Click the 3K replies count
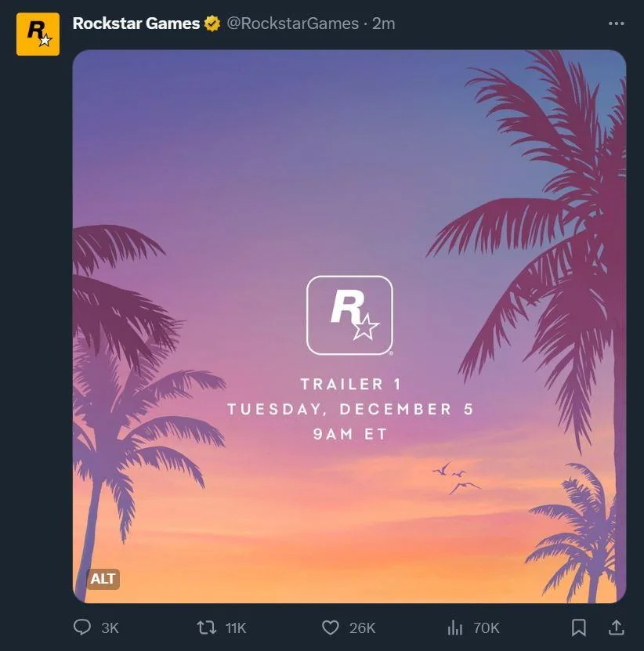644x651 pixels. coord(110,627)
